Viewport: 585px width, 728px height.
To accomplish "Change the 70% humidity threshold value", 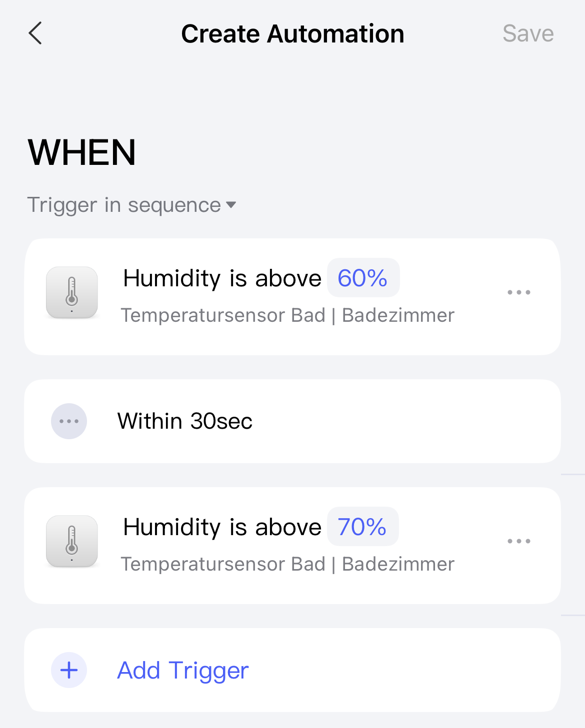I will point(362,527).
